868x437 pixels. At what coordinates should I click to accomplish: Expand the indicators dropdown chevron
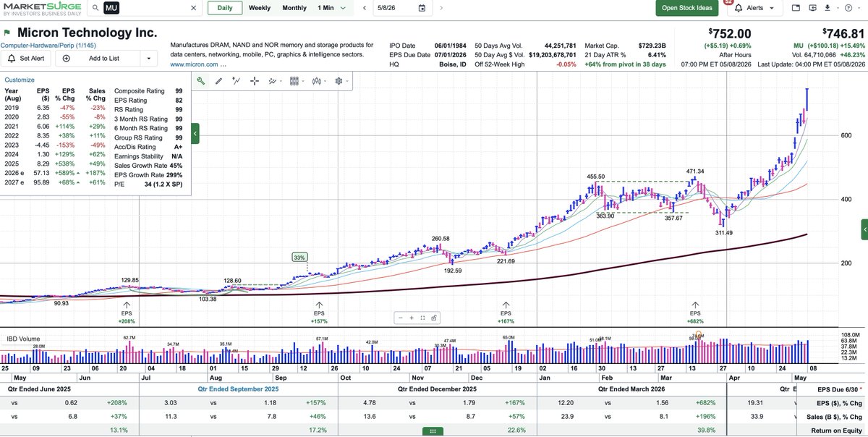(x=280, y=81)
